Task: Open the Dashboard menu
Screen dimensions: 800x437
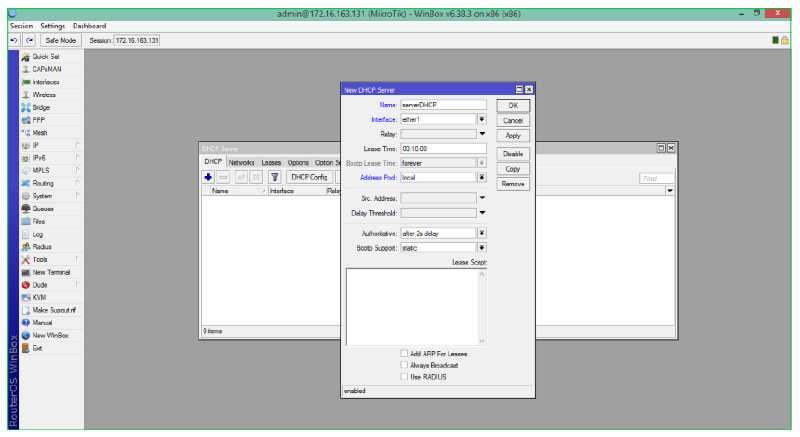Action: click(x=90, y=26)
